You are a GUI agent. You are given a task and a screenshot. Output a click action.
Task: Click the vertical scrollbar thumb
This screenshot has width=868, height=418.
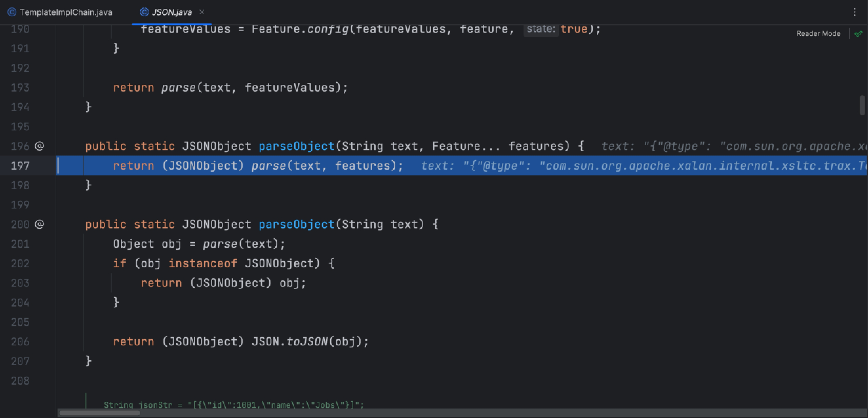[862, 106]
